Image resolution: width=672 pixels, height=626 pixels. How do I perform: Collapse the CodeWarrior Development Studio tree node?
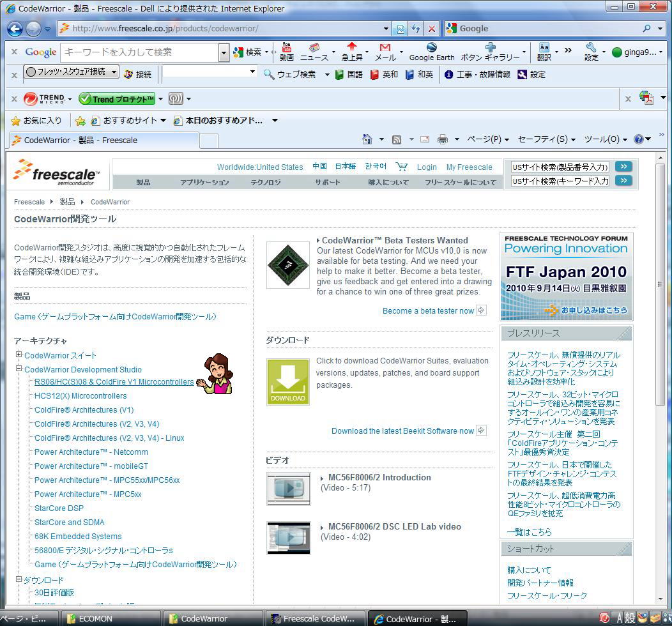19,369
